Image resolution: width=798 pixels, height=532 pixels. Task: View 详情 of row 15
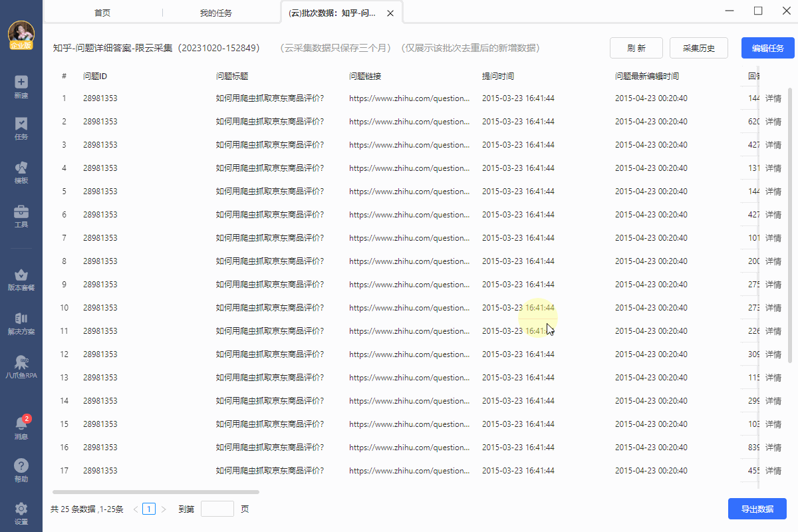pos(773,424)
